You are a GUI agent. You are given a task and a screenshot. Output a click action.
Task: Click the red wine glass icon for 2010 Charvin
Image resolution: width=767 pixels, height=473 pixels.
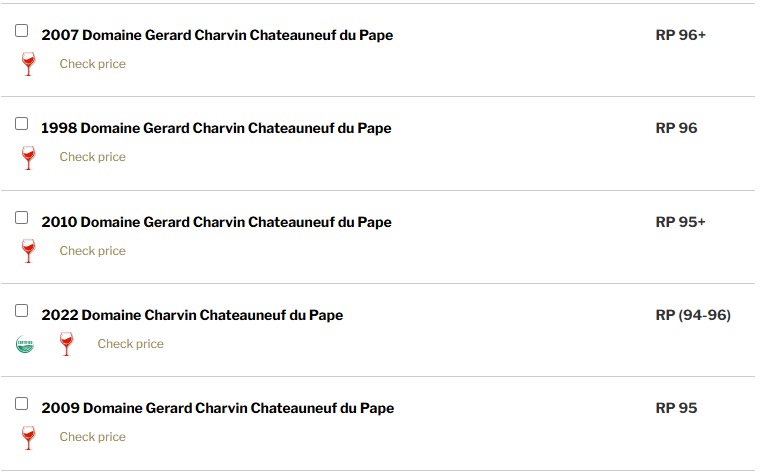click(28, 251)
